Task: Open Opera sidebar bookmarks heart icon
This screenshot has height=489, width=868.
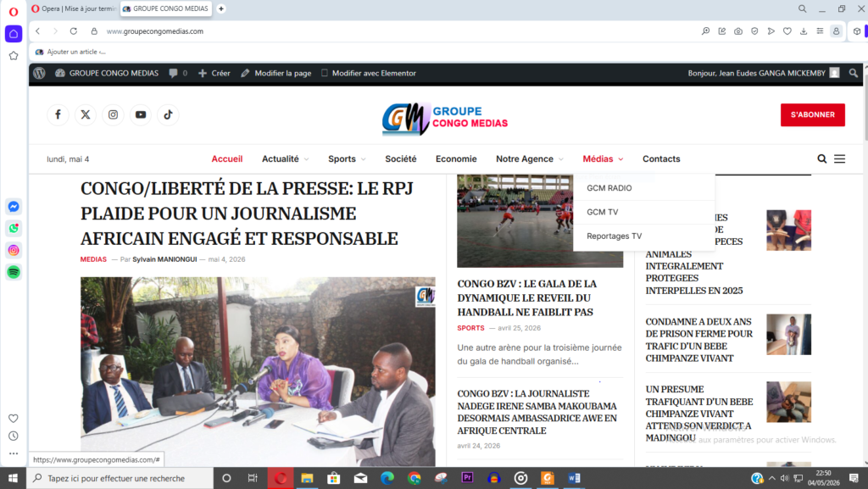Action: [14, 418]
